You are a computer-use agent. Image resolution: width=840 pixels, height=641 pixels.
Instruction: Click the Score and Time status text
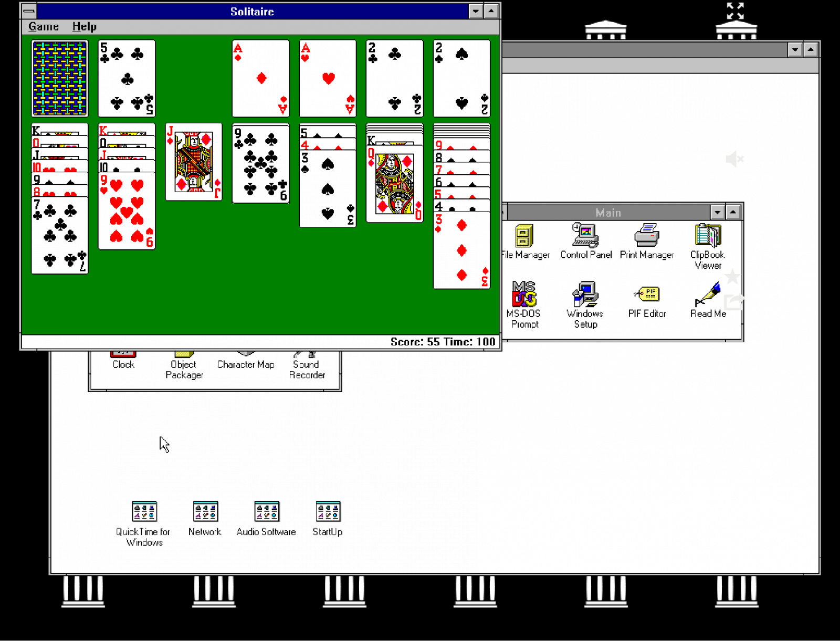[443, 342]
